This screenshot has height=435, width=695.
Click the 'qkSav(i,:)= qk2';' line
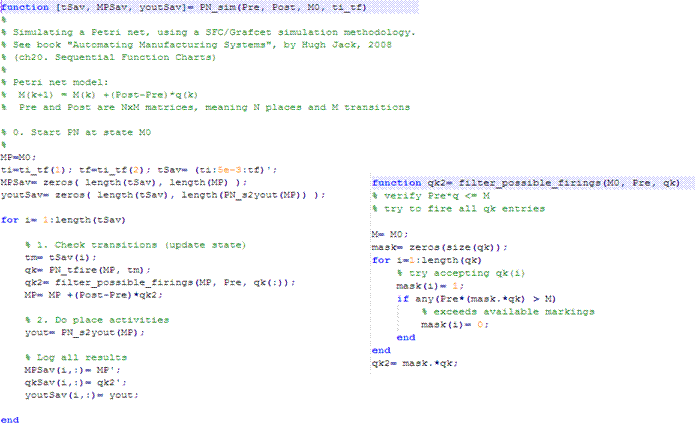click(x=75, y=382)
